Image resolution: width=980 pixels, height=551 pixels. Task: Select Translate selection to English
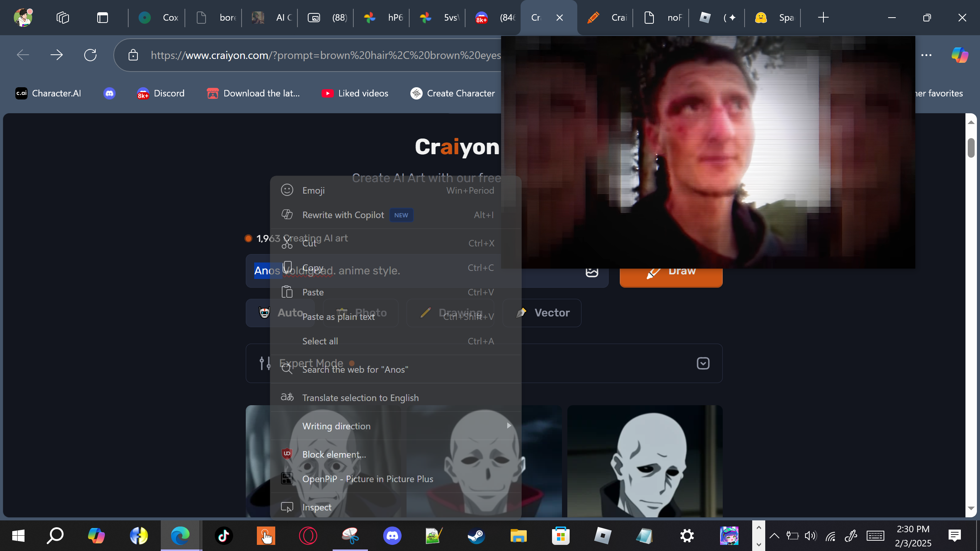396,398
